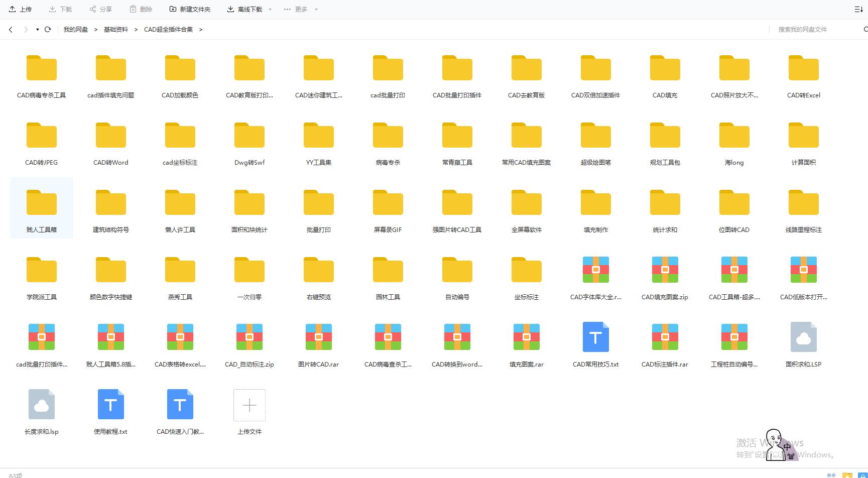Navigate to 我的网盘 breadcrumb
This screenshot has height=478, width=868.
pos(76,30)
